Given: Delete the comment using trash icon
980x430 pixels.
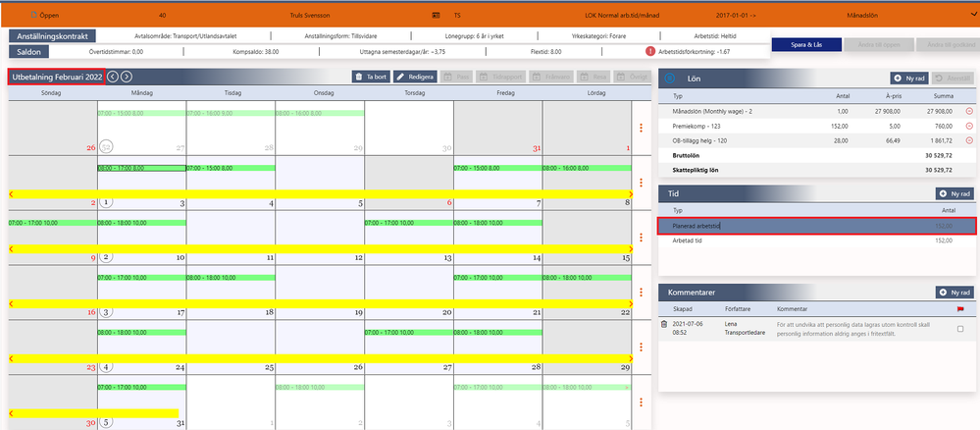Looking at the screenshot, I should tap(664, 324).
